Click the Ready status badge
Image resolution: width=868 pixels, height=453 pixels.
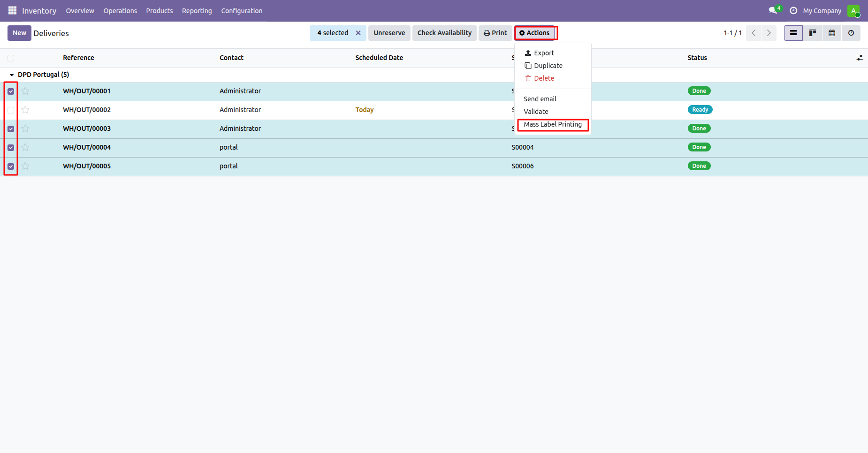700,110
